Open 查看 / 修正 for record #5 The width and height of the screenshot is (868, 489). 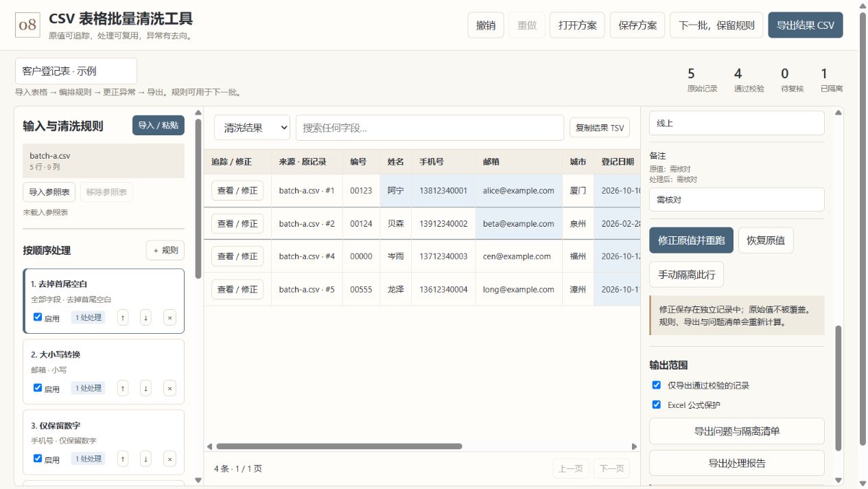pyautogui.click(x=237, y=289)
